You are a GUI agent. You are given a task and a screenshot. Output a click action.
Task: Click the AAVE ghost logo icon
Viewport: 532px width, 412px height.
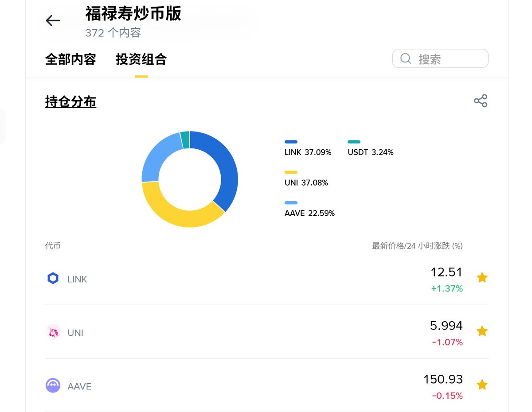(53, 385)
